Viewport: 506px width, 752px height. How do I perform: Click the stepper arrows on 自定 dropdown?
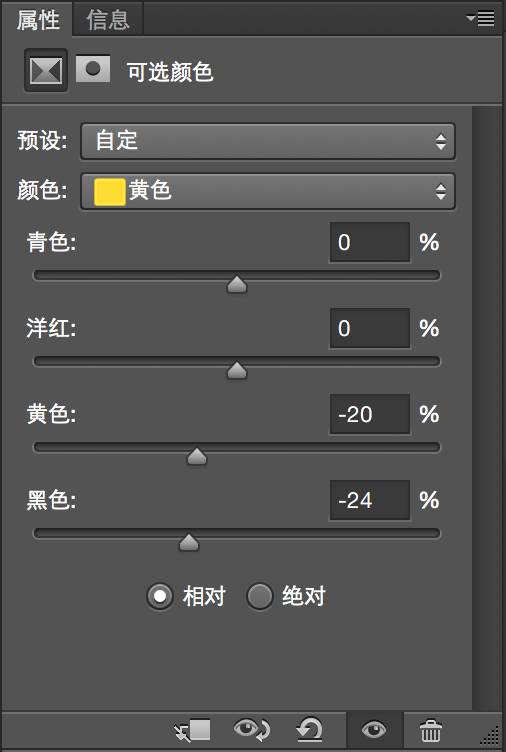(x=441, y=141)
